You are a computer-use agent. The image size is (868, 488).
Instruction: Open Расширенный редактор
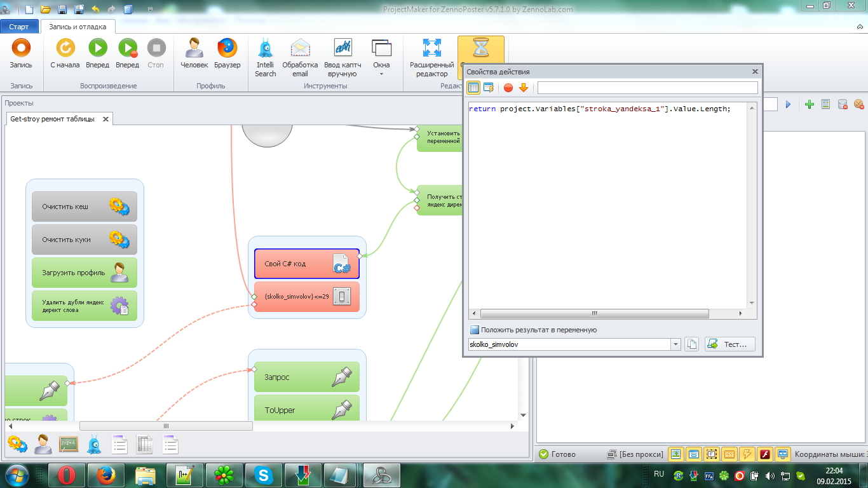431,48
